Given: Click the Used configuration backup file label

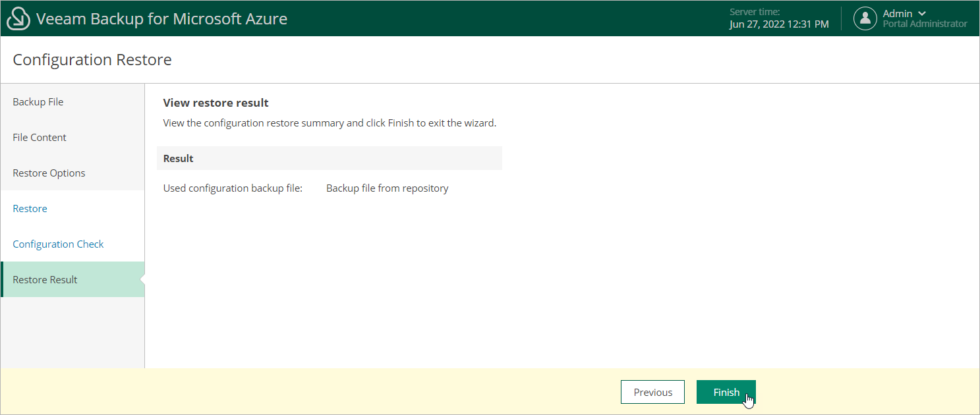Looking at the screenshot, I should tap(233, 188).
